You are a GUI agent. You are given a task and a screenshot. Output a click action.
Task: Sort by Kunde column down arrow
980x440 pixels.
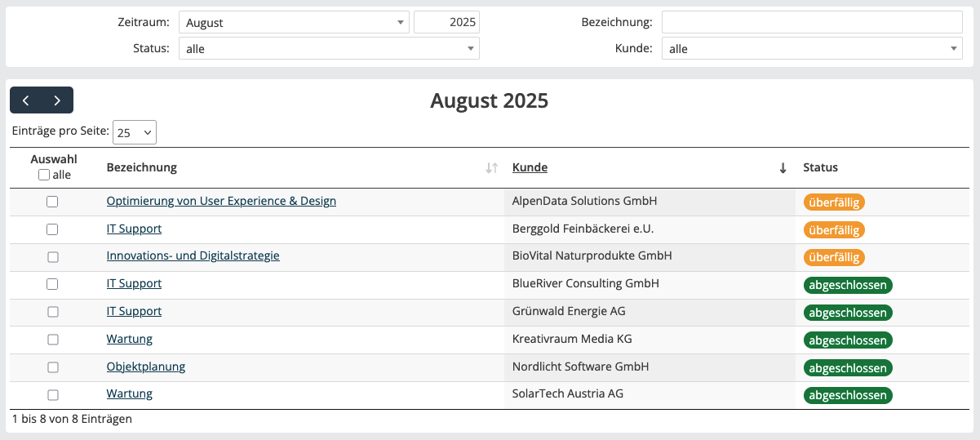point(783,168)
